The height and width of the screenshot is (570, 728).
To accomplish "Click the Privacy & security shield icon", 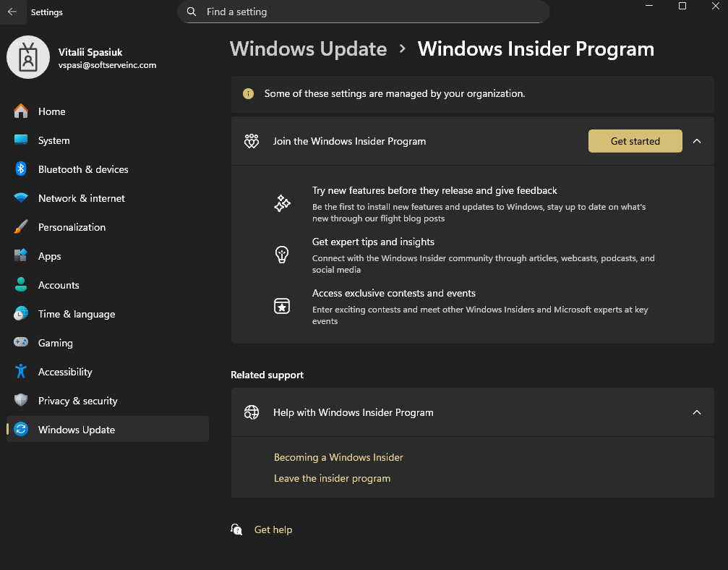I will 20,400.
